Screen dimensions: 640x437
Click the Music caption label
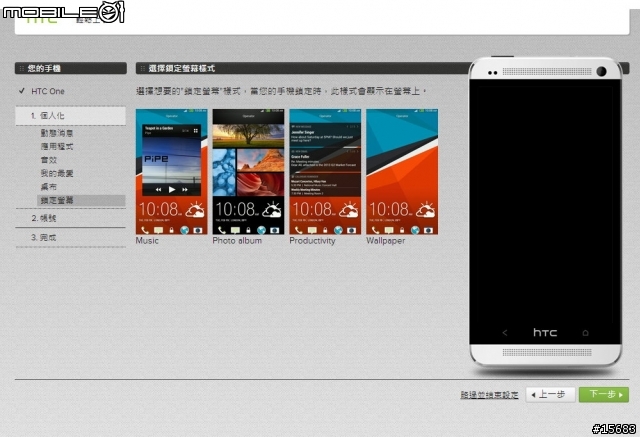point(147,241)
